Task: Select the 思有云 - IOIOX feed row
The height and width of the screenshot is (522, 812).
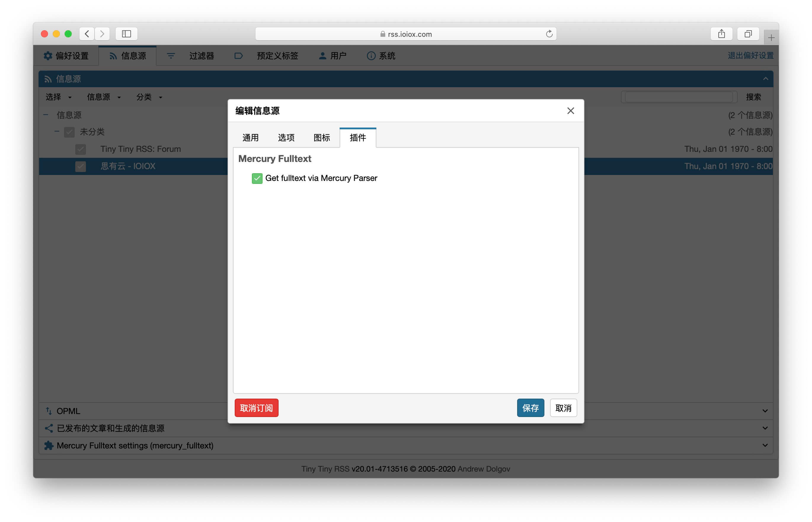Action: click(x=406, y=166)
